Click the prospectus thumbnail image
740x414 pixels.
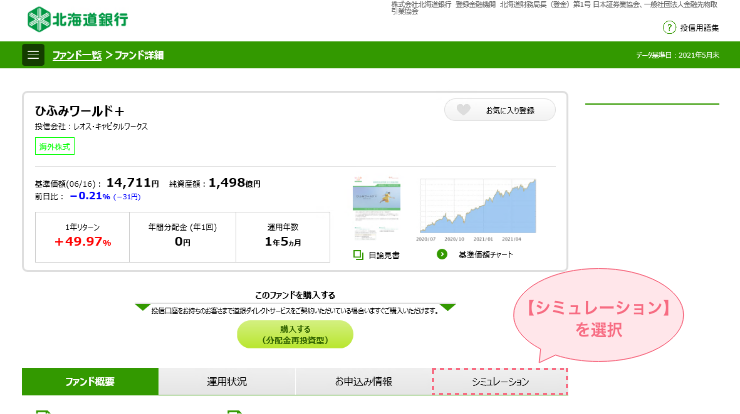377,209
